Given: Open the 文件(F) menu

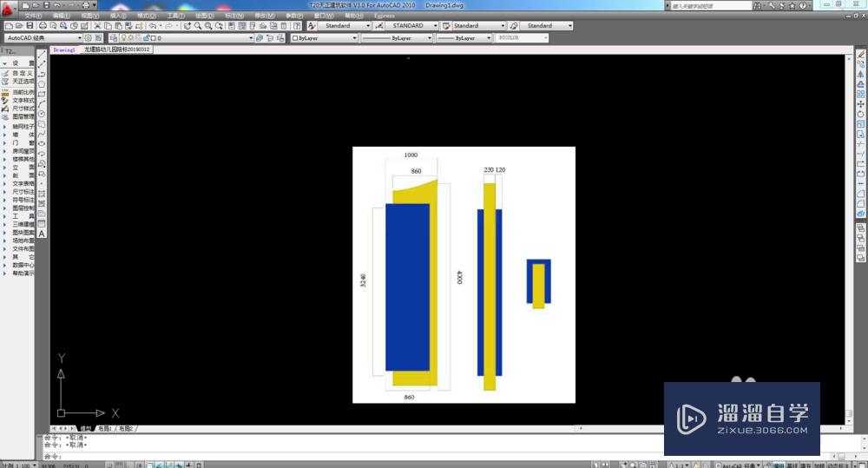Looking at the screenshot, I should click(x=33, y=16).
